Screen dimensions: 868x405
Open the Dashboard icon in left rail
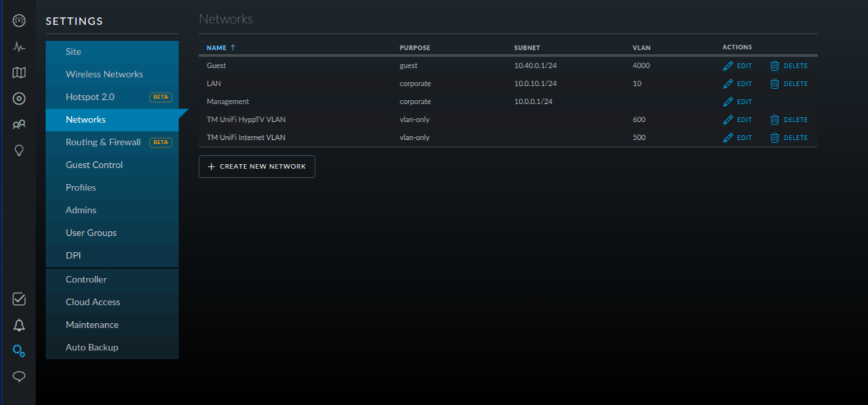click(x=19, y=21)
